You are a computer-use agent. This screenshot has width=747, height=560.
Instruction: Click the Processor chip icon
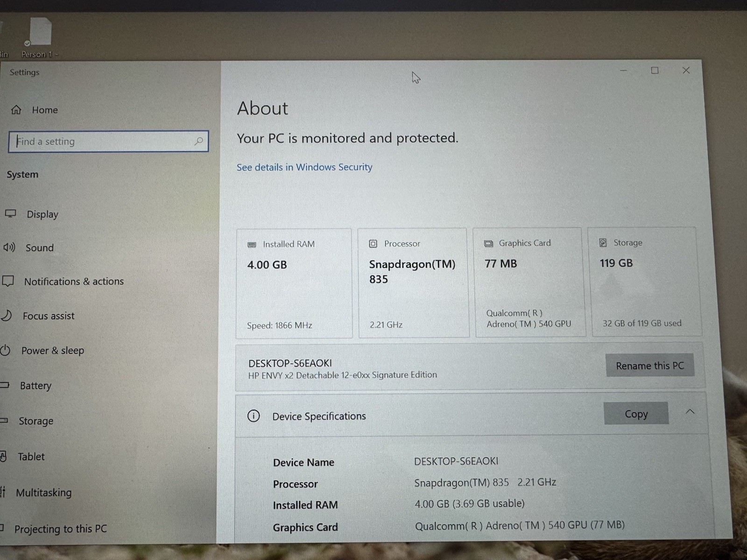(373, 244)
